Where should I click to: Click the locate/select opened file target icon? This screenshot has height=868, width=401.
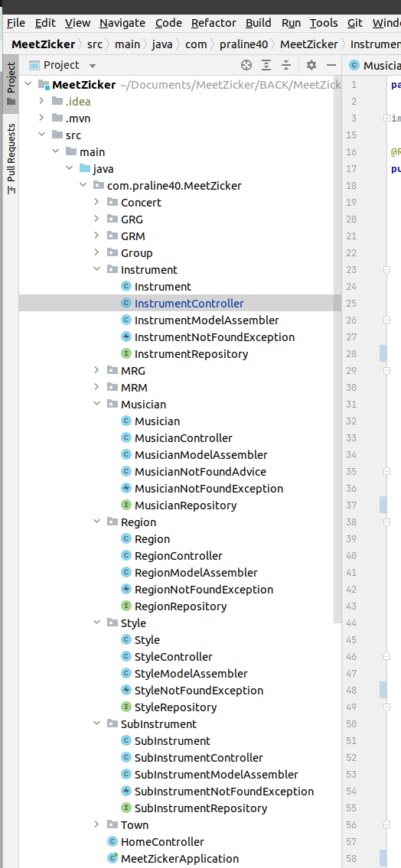point(246,65)
